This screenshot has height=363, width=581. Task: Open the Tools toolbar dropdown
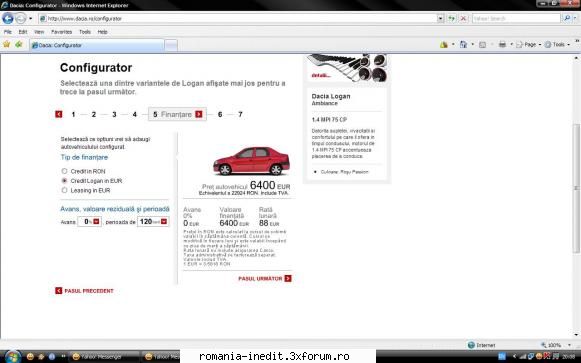coord(557,44)
